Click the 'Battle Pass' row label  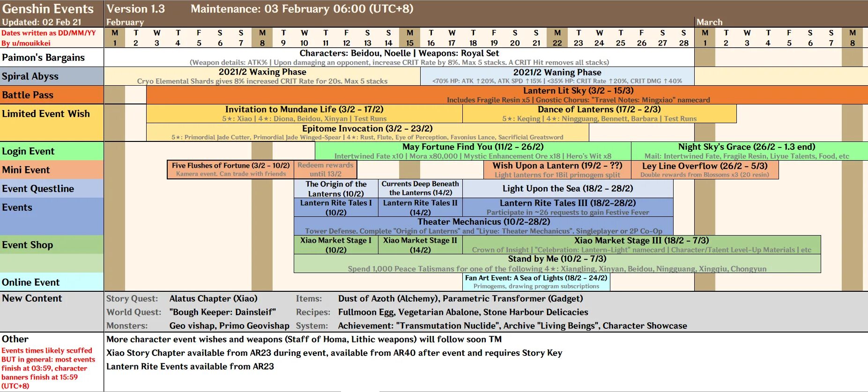[x=52, y=95]
